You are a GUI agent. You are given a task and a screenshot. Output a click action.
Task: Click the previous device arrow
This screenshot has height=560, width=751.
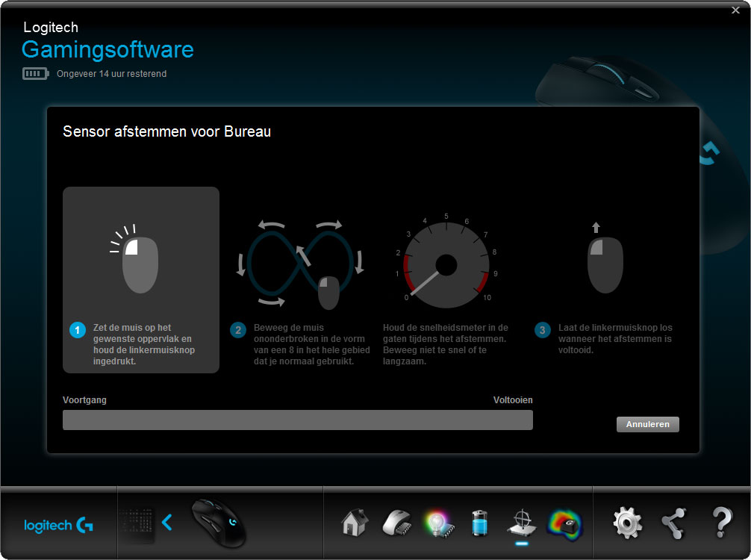coord(166,523)
